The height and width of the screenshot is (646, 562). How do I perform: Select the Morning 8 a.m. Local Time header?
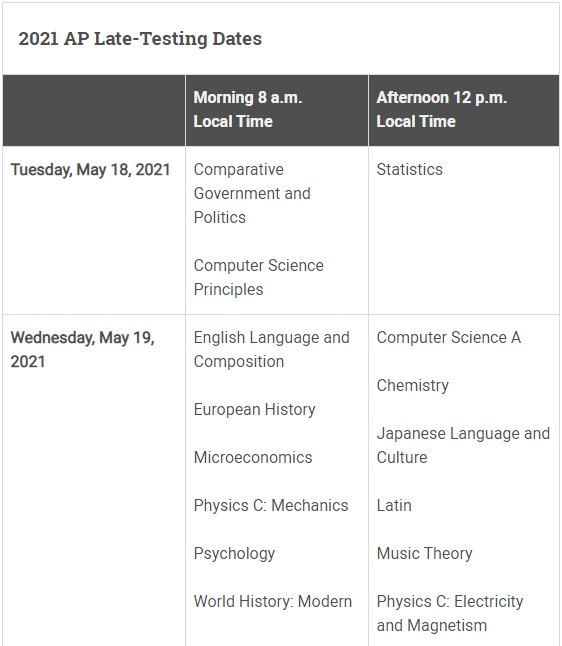coord(248,110)
